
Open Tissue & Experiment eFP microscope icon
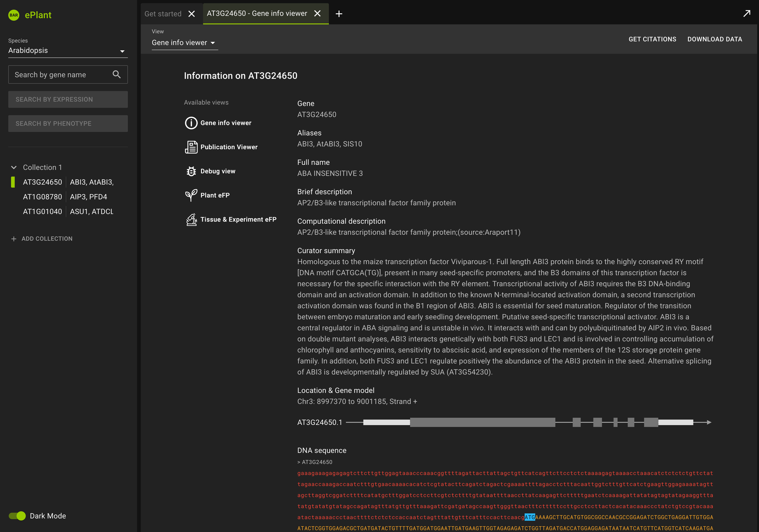pyautogui.click(x=191, y=219)
